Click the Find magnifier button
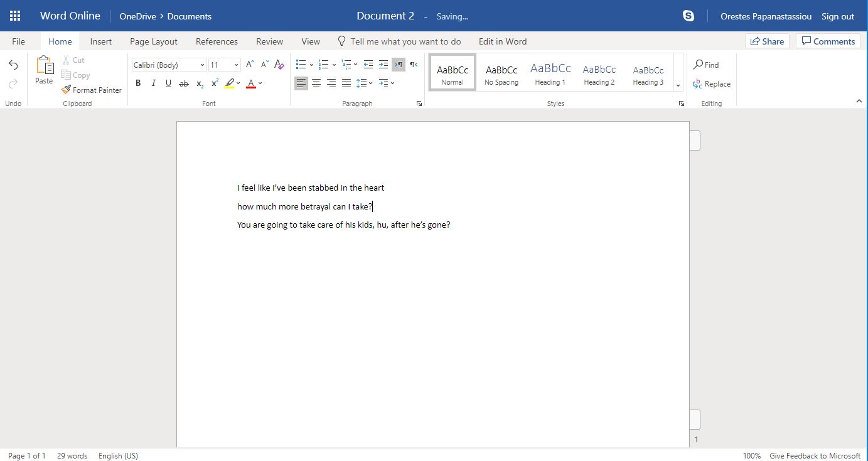Image resolution: width=868 pixels, height=461 pixels. point(706,65)
